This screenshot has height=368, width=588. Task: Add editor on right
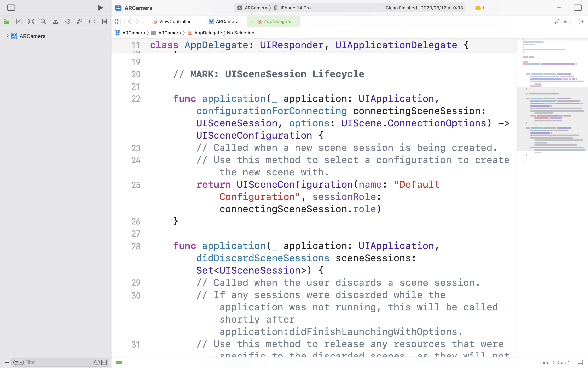[582, 21]
